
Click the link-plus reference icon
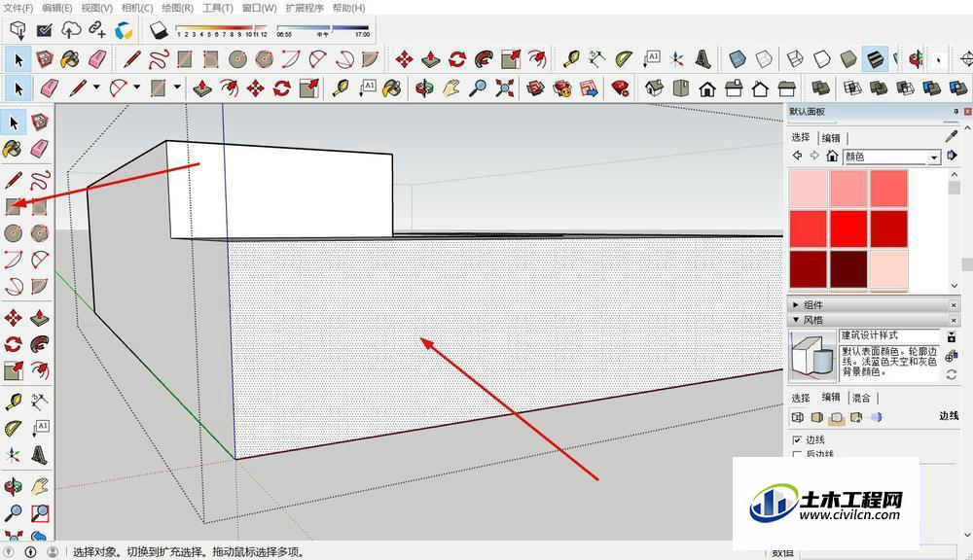click(x=96, y=29)
